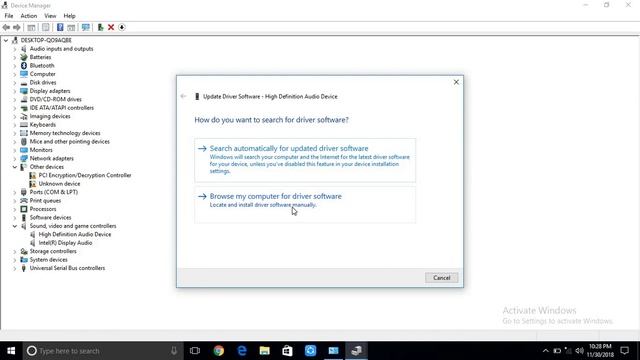Expand the Monitors category
The width and height of the screenshot is (640, 360).
point(15,150)
